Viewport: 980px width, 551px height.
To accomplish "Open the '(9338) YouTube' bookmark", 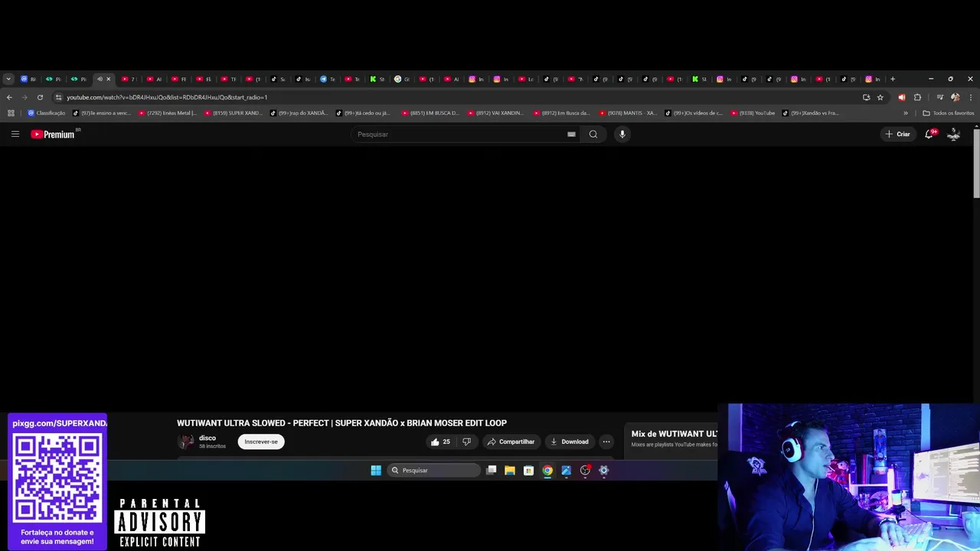I will [x=753, y=113].
